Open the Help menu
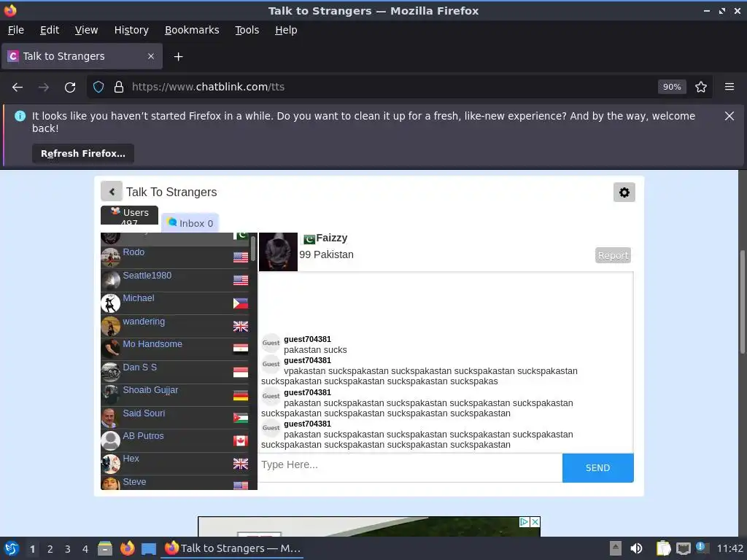Screen dimensions: 747x560 (x=286, y=30)
